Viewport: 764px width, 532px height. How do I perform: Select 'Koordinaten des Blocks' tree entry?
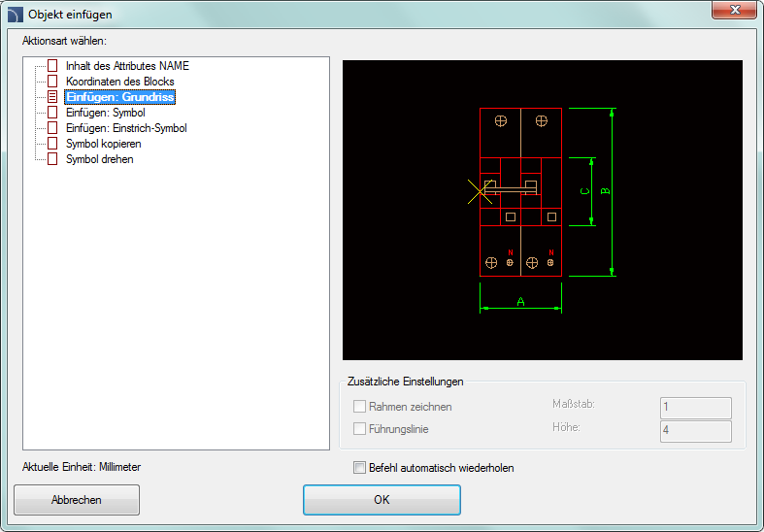pos(119,82)
